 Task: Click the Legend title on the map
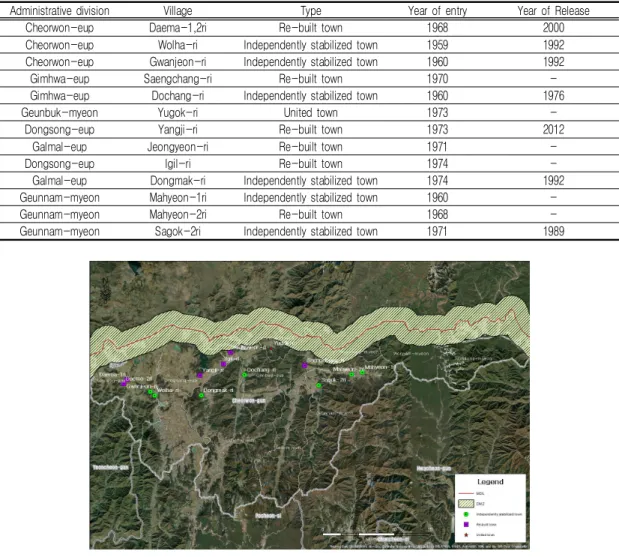pos(490,482)
